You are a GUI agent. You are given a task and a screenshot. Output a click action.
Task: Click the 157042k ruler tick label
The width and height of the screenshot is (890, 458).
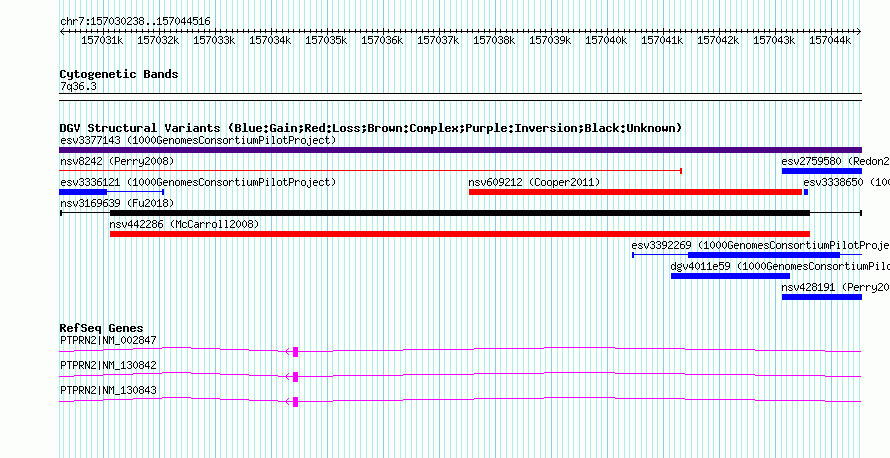tap(718, 40)
